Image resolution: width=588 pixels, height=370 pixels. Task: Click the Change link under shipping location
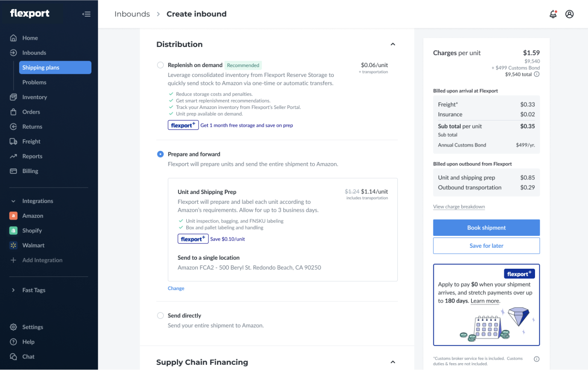pyautogui.click(x=176, y=288)
